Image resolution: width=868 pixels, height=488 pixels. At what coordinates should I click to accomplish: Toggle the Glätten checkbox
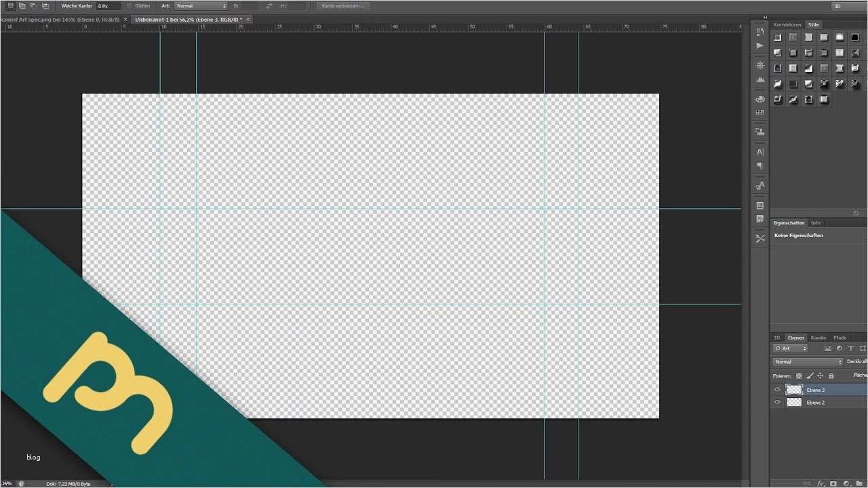130,5
